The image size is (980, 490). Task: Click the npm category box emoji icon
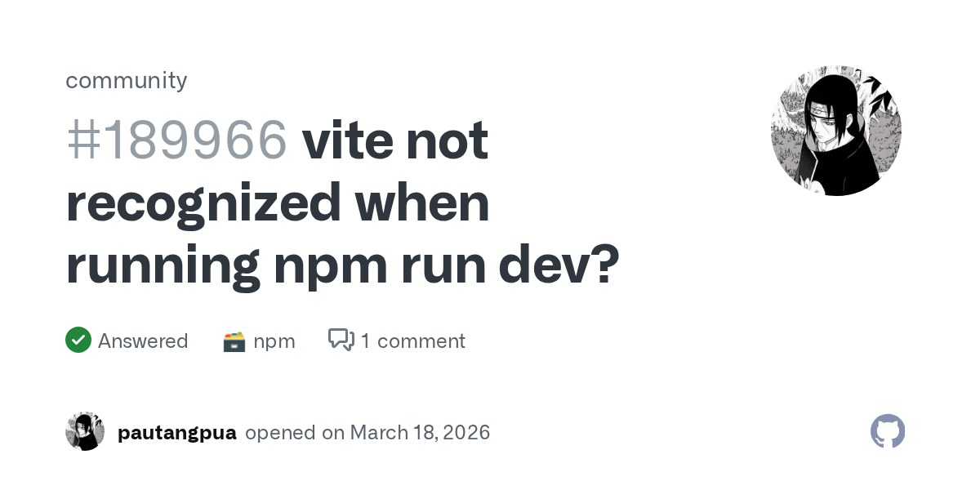coord(234,341)
